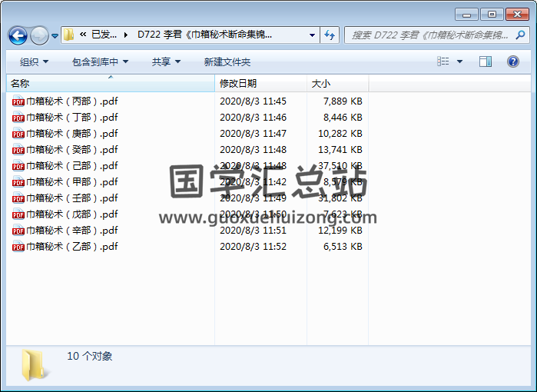Viewport: 537px width, 392px height.
Task: Select PDF icon of 巾箱秘术（乙部）.pdf
Action: (18, 247)
